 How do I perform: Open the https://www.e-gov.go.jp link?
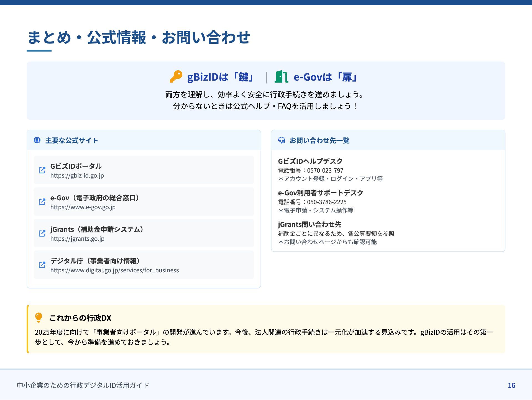pyautogui.click(x=83, y=207)
